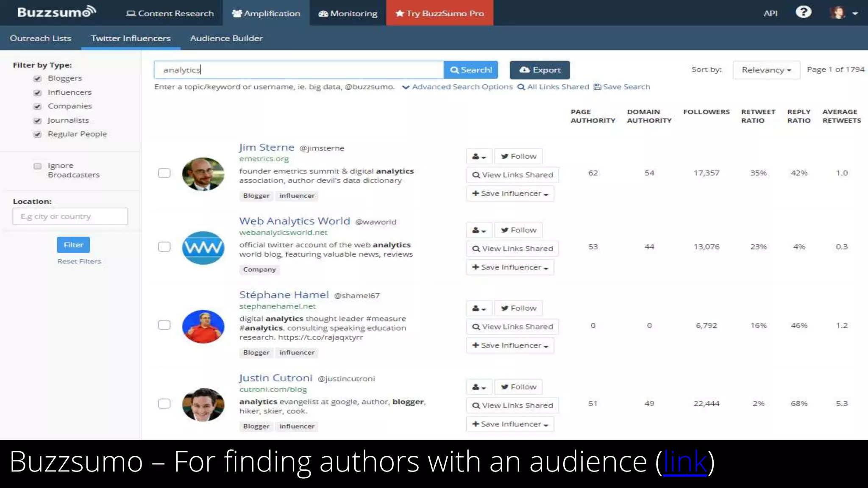This screenshot has width=868, height=488.
Task: Select Jim Sterne's row checkbox
Action: 164,173
